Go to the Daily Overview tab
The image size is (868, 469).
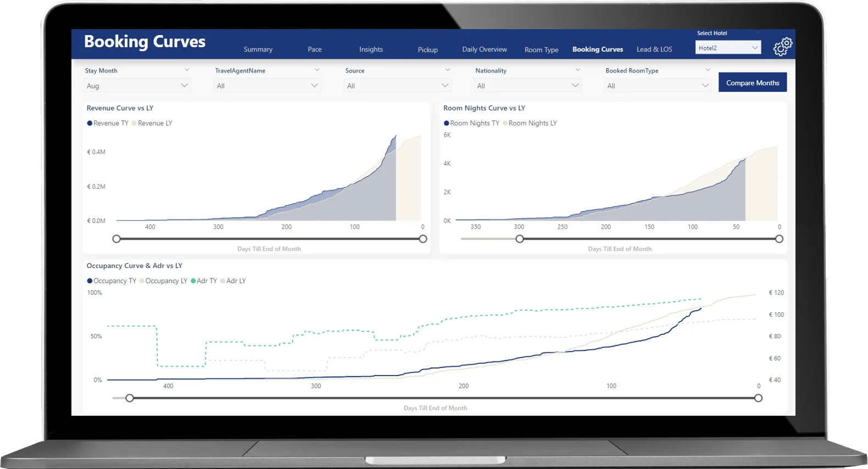484,49
